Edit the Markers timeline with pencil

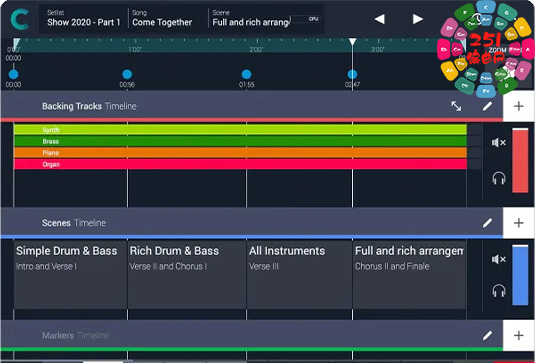pyautogui.click(x=487, y=336)
